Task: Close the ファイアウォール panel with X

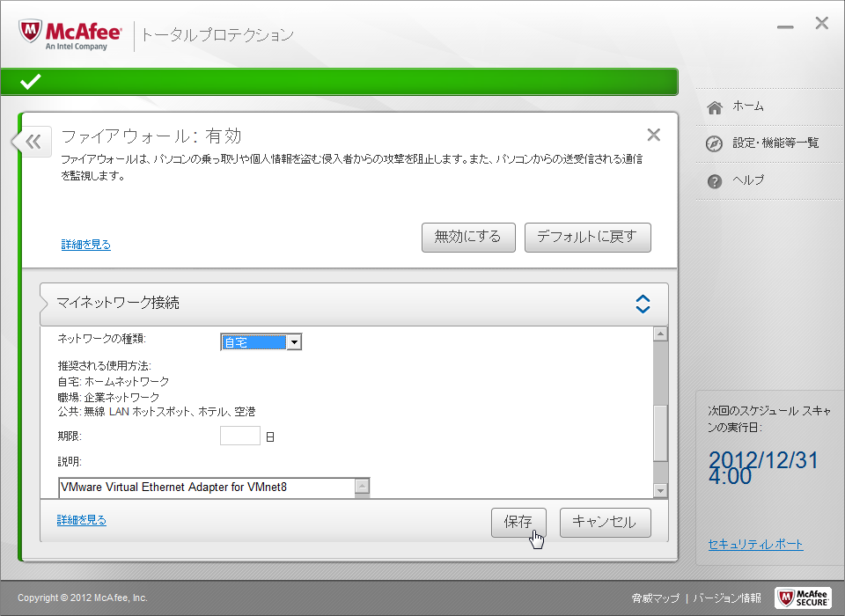Action: pos(654,135)
